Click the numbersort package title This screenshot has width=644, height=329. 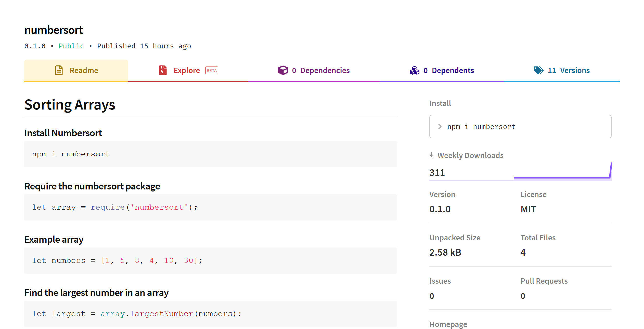click(x=53, y=30)
